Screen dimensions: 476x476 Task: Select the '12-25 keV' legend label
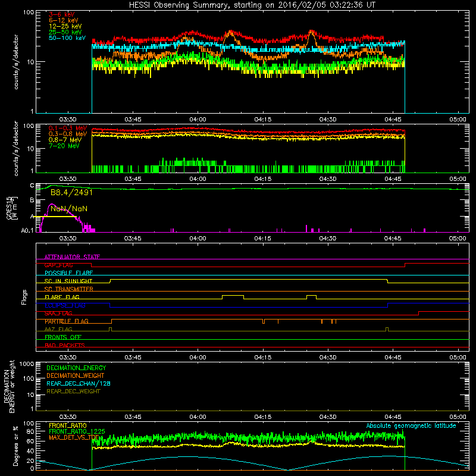tap(65, 26)
